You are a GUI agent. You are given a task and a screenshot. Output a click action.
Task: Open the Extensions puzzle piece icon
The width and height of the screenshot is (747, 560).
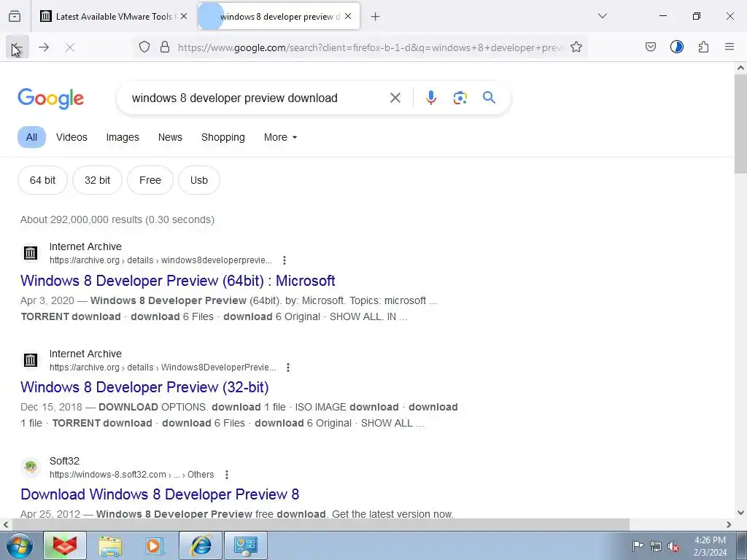[704, 47]
